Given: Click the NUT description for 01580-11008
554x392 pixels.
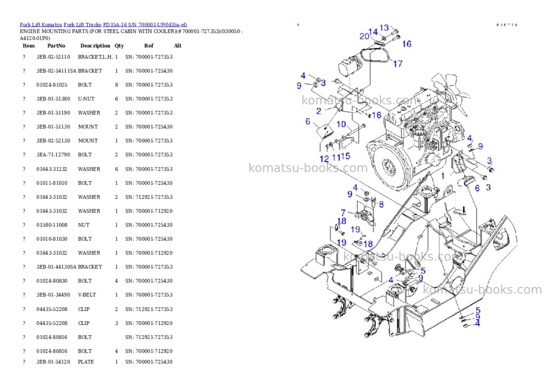Looking at the screenshot, I should pyautogui.click(x=84, y=225).
